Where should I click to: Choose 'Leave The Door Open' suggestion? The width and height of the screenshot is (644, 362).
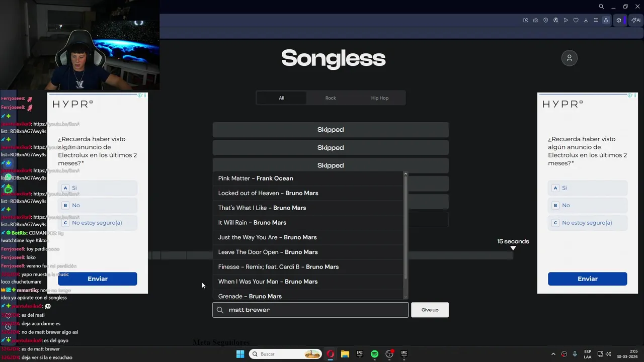[308, 252]
